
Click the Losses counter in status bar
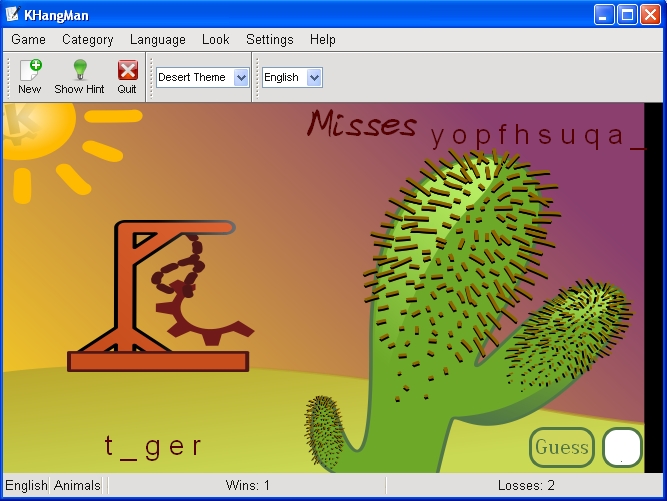[x=525, y=486]
